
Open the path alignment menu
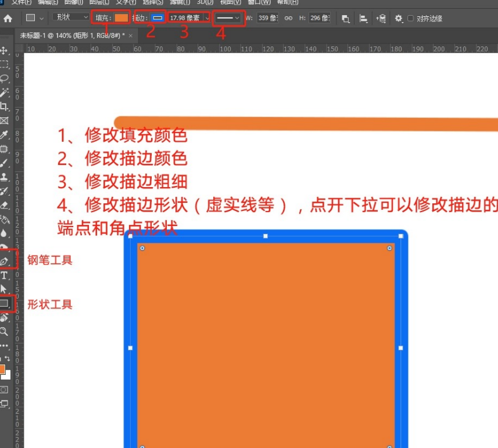click(363, 19)
